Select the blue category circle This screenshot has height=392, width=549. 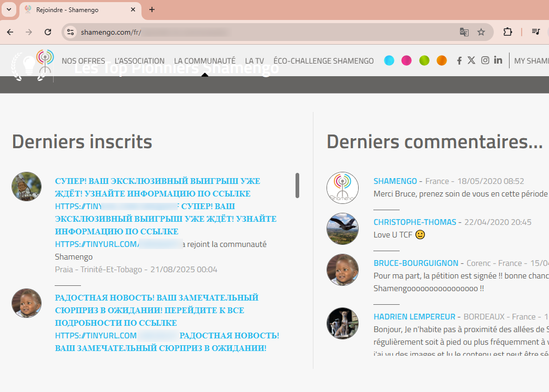click(389, 60)
